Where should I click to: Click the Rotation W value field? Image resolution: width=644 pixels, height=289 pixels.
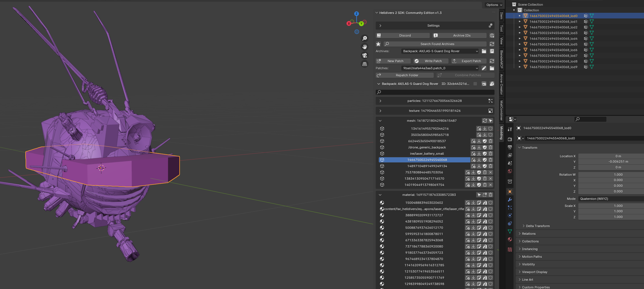click(x=611, y=175)
